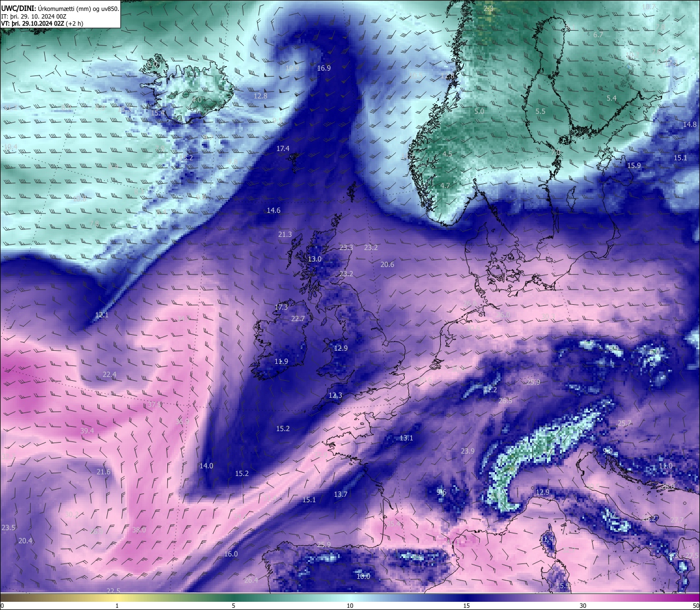This screenshot has height=610, width=700.
Task: Click the 5.5 value over Sweden
Action: (x=540, y=111)
